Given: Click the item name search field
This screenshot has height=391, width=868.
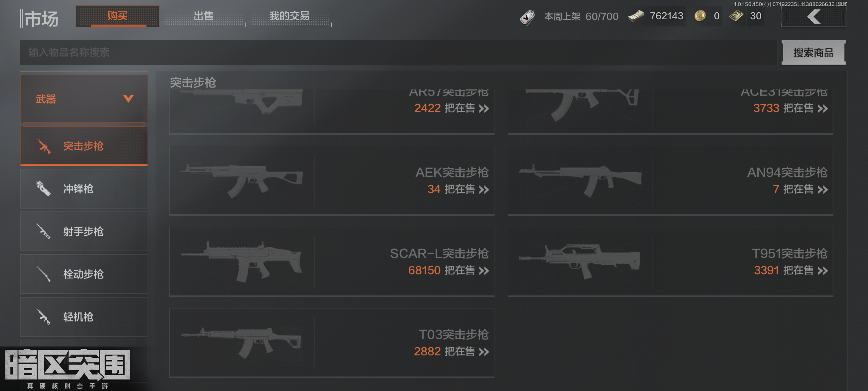Looking at the screenshot, I should 399,52.
